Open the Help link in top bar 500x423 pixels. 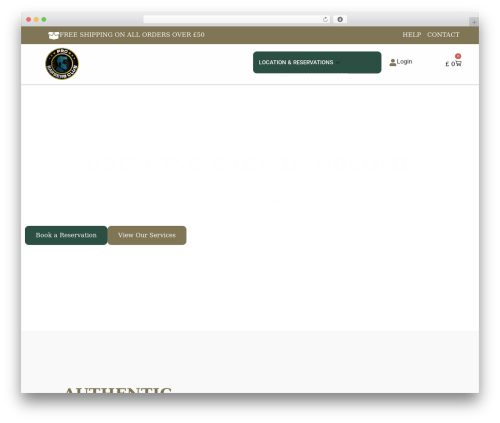[412, 35]
